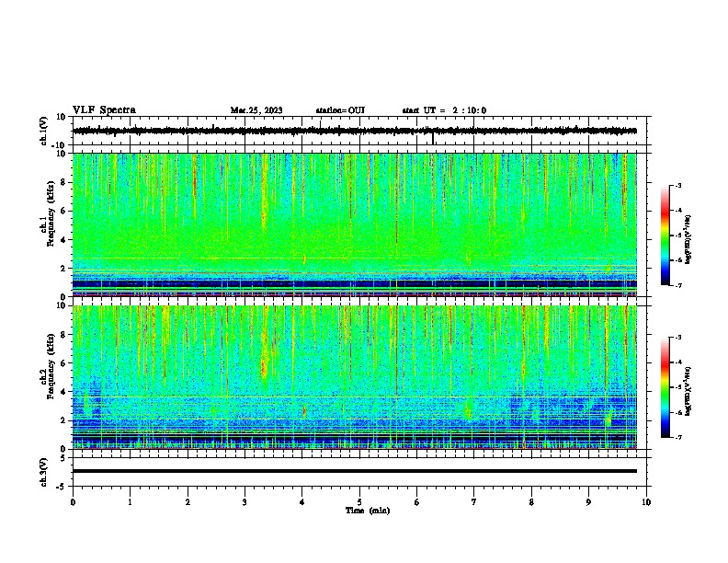
Task: Click the ch.1 color bar "-7" label
Action: click(x=677, y=285)
